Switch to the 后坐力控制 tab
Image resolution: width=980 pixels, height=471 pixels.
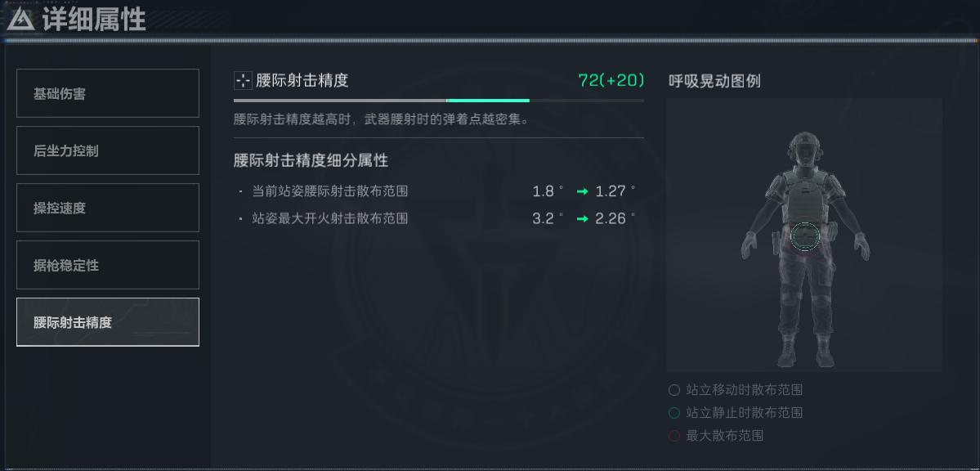tap(108, 150)
